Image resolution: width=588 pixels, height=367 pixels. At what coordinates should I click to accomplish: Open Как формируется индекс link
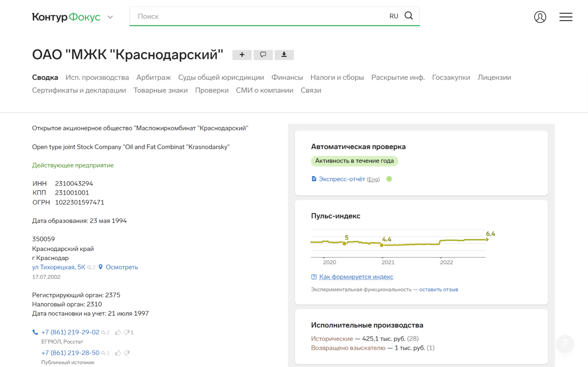point(356,277)
